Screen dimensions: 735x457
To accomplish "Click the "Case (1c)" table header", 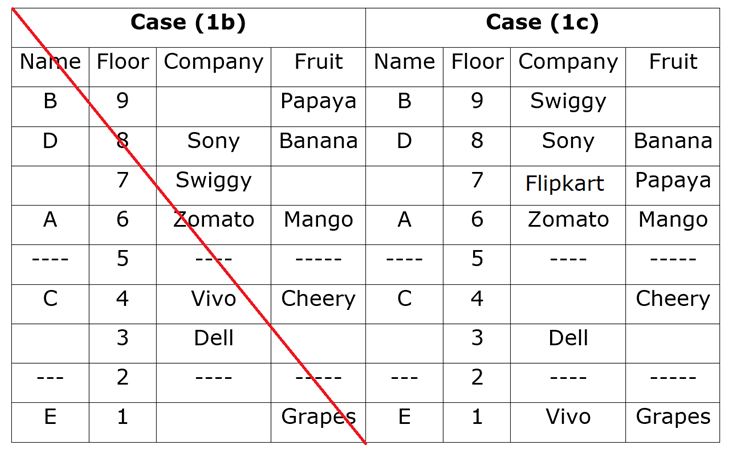I will (542, 22).
